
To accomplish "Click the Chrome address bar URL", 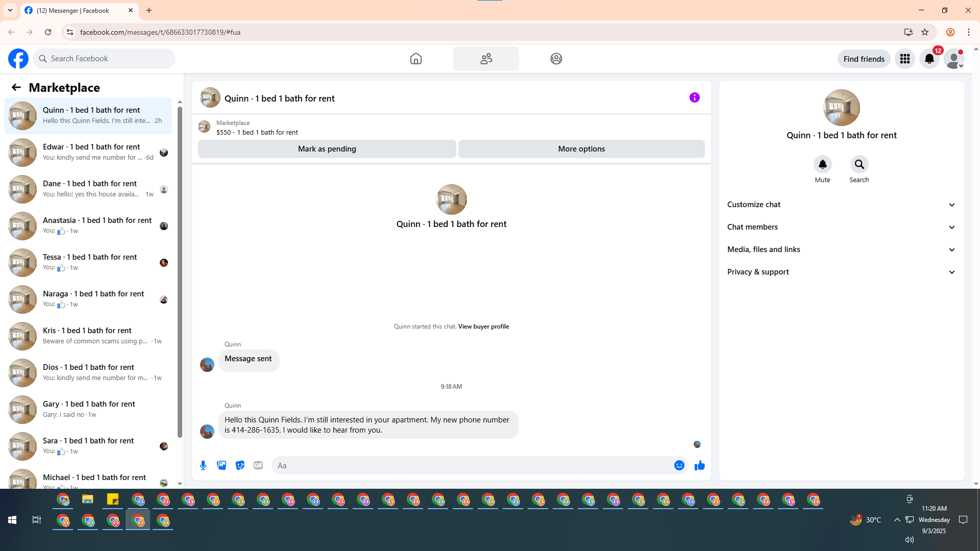I will tap(160, 32).
